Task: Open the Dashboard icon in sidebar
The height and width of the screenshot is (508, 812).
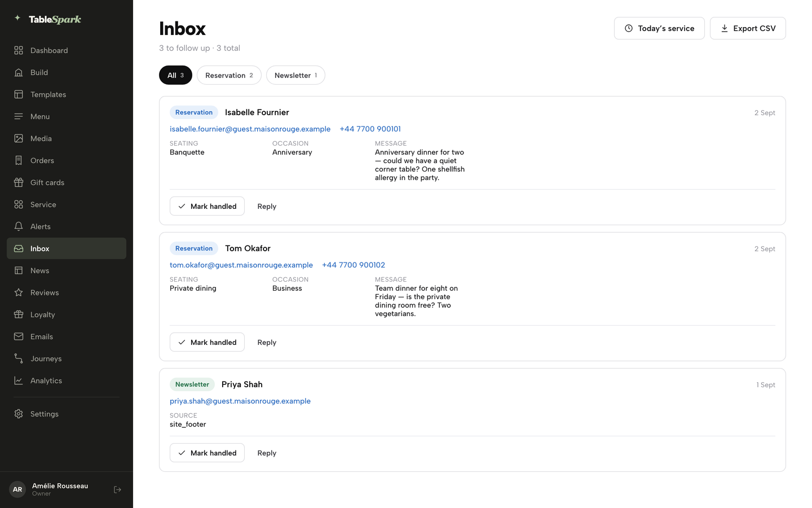Action: tap(19, 50)
